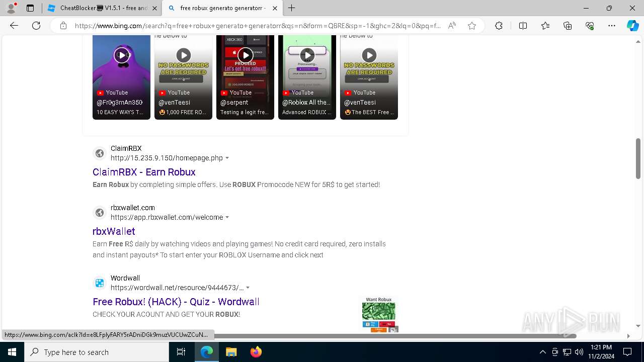Open Task View on the taskbar
This screenshot has width=644, height=362.
[181, 352]
